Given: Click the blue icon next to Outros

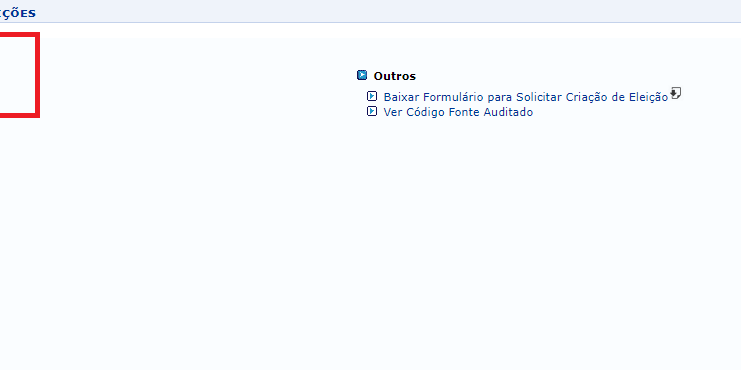Looking at the screenshot, I should (x=362, y=75).
